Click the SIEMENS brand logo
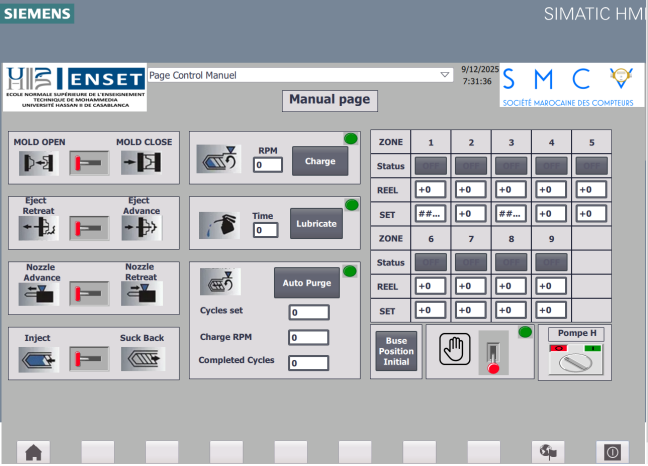Screen dimensions: 648x466 pos(37,14)
